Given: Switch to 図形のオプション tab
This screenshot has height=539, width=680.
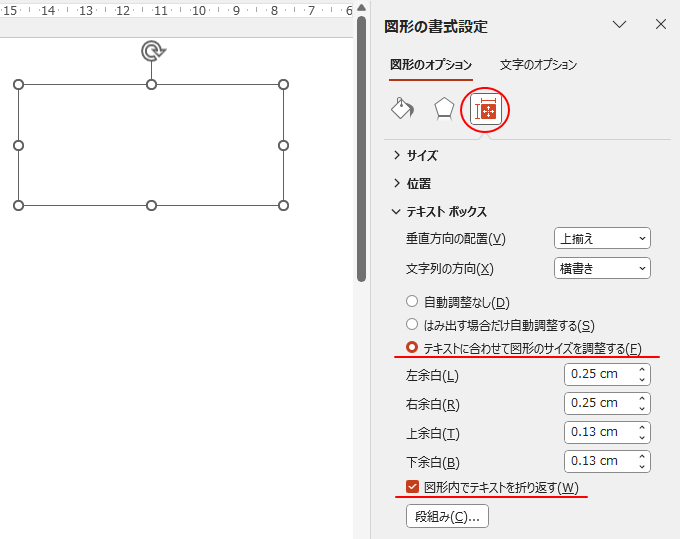Looking at the screenshot, I should click(431, 65).
